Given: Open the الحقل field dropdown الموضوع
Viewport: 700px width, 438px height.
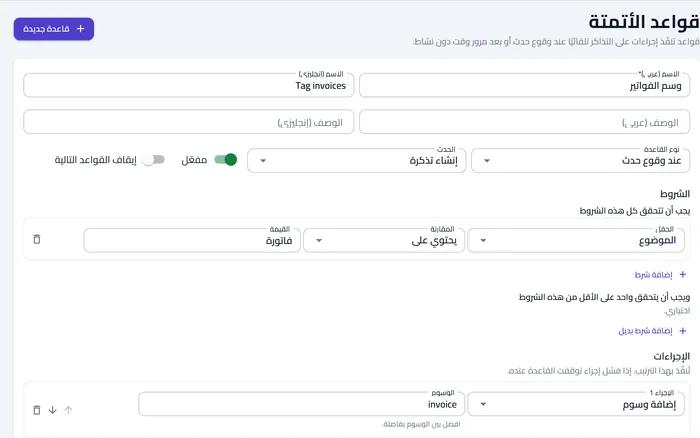Looking at the screenshot, I should point(576,240).
